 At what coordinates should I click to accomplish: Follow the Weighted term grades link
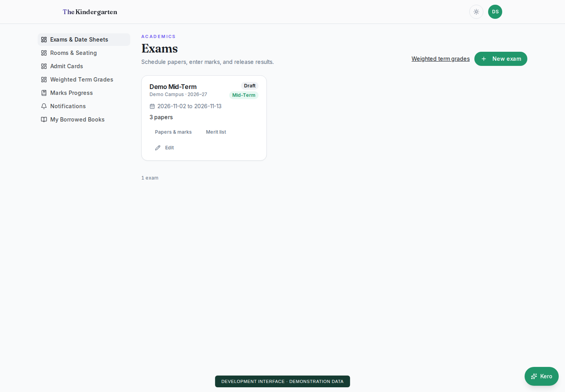point(441,59)
